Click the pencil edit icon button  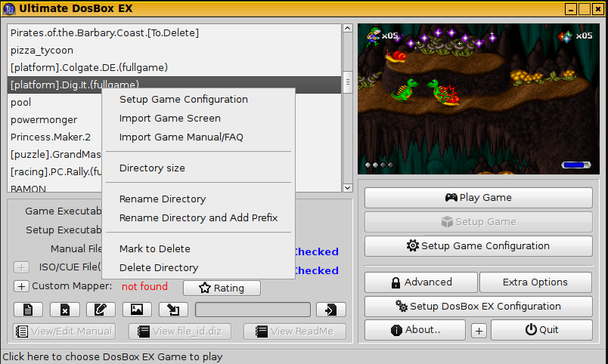pyautogui.click(x=101, y=310)
